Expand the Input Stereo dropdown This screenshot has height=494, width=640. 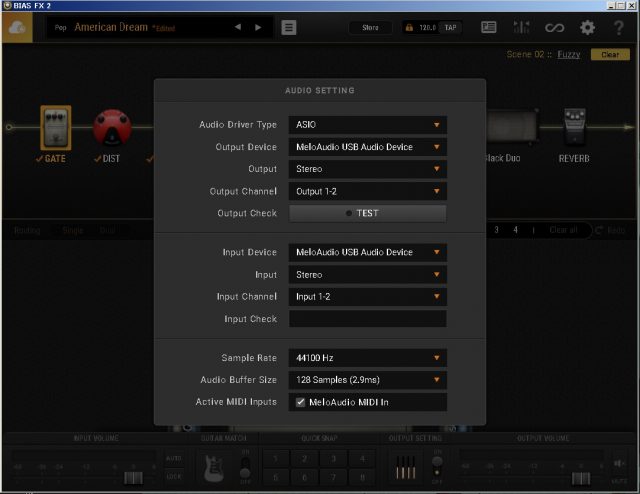point(367,275)
